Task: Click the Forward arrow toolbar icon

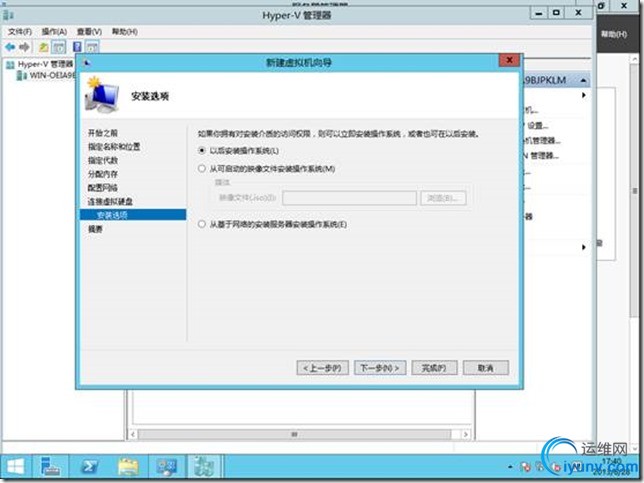Action: pyautogui.click(x=25, y=47)
